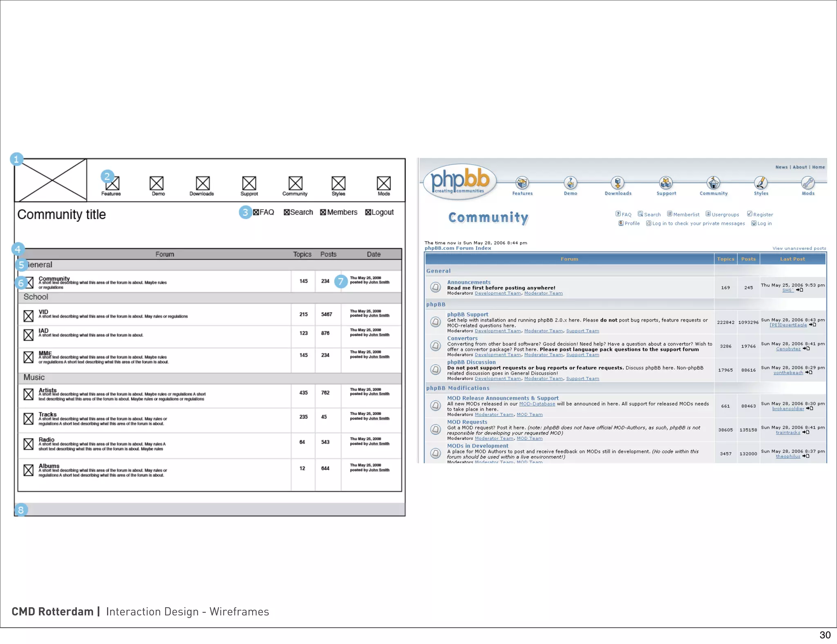Click wireframe Mods placeholder icon
The width and height of the screenshot is (837, 644).
(x=384, y=183)
